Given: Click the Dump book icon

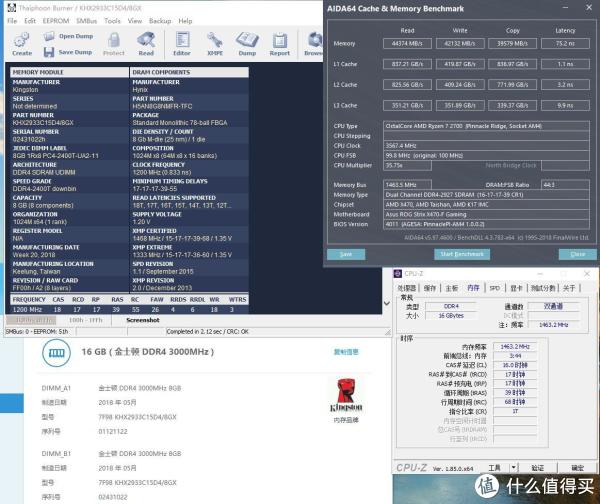Looking at the screenshot, I should (247, 40).
